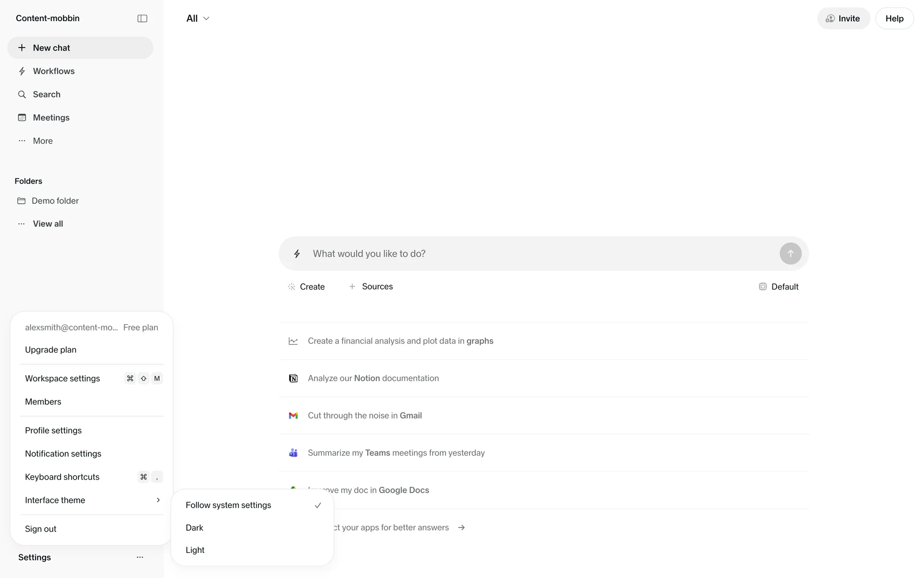
Task: Collapse the sidebar with the panel icon
Action: 142,18
